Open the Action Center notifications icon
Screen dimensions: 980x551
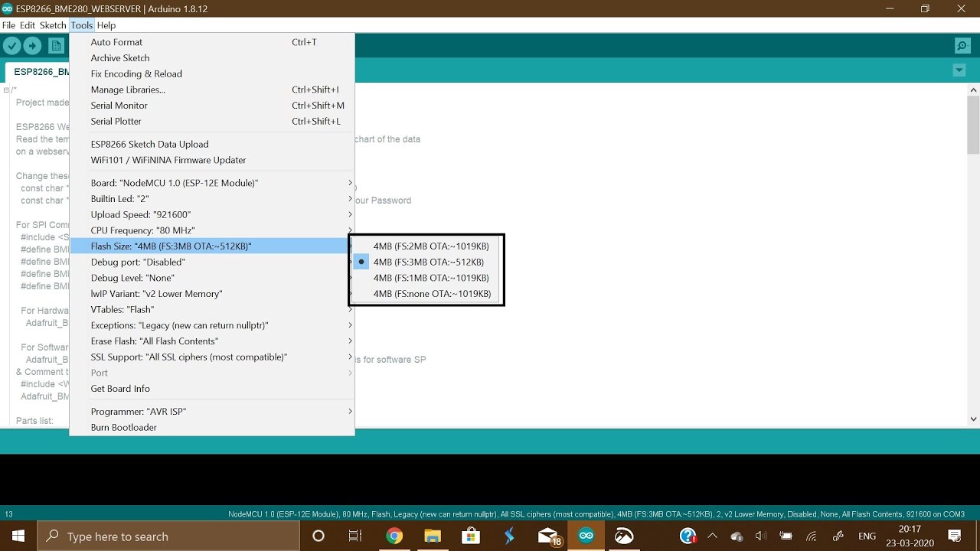tap(955, 536)
